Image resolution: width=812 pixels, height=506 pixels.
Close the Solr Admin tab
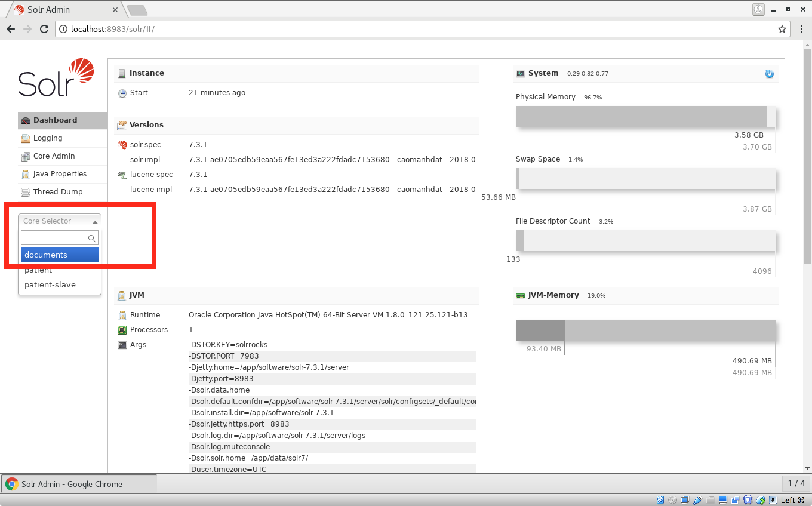click(115, 10)
